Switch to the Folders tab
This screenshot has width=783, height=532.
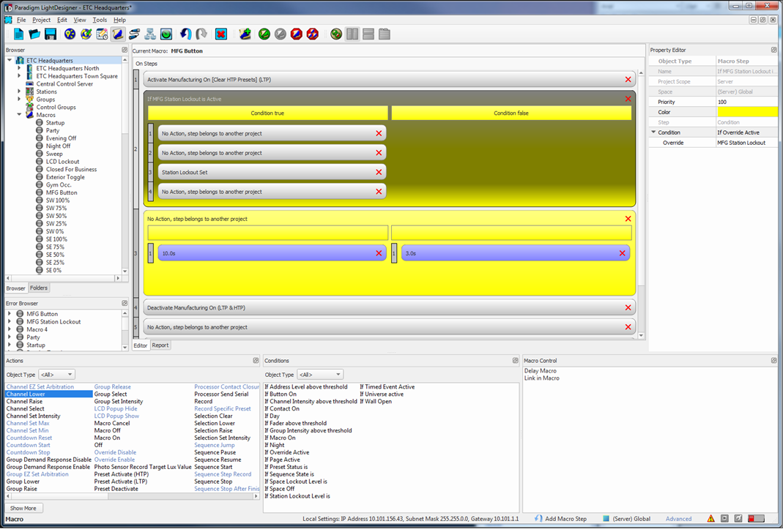[38, 288]
